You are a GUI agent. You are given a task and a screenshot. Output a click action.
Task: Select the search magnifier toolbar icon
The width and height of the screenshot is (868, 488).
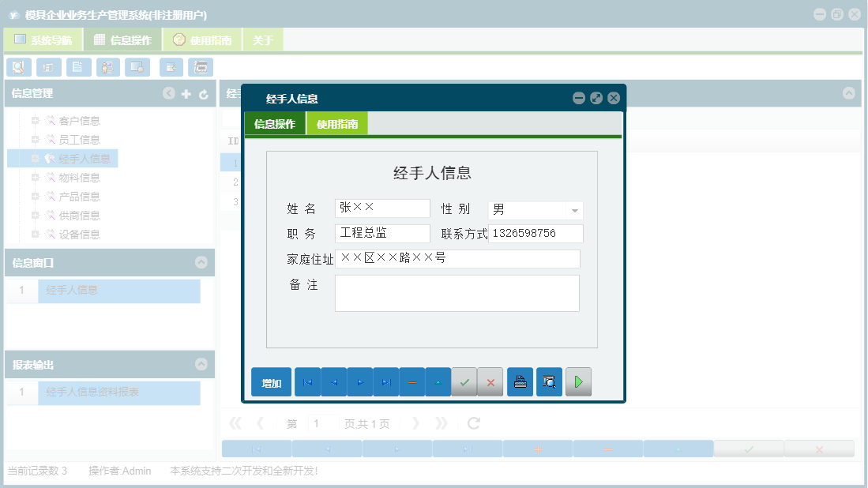18,67
